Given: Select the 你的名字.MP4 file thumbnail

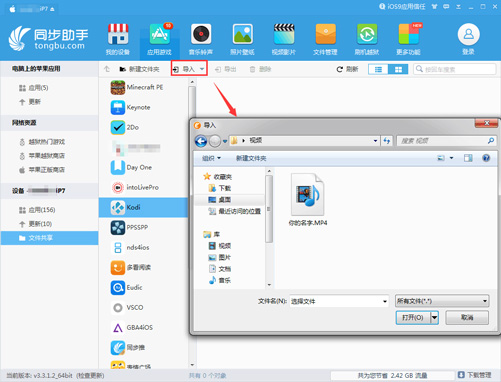Looking at the screenshot, I should 308,200.
